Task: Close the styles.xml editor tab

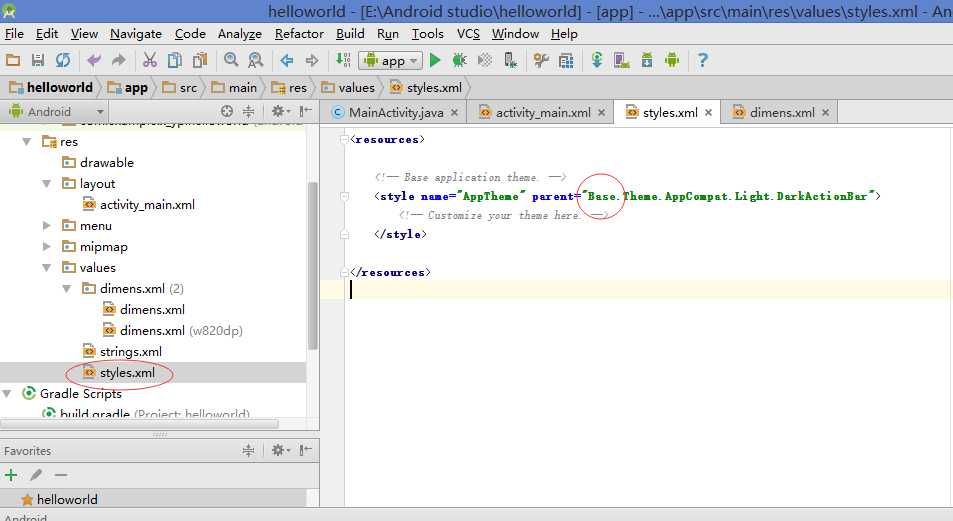Action: (708, 112)
